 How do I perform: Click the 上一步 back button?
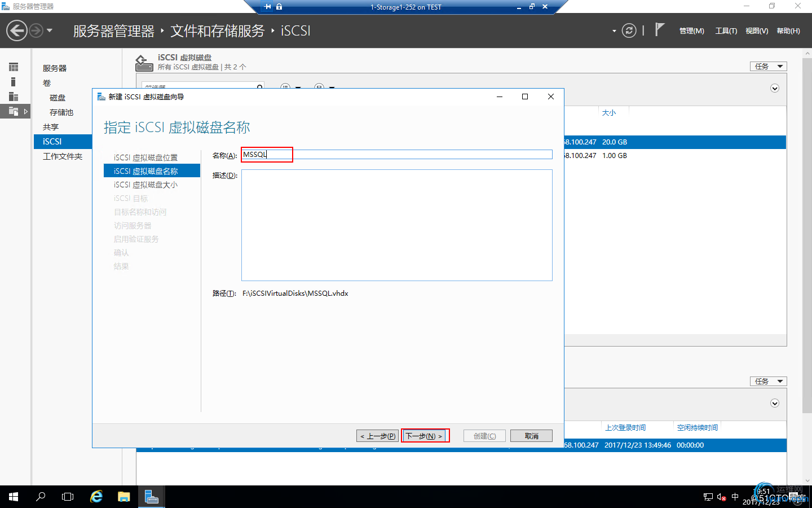tap(377, 436)
